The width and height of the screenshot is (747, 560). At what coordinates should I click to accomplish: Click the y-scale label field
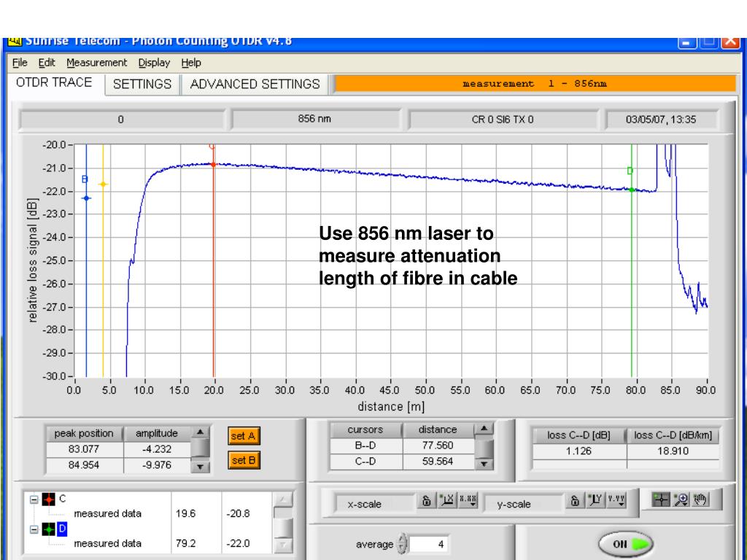tap(523, 504)
